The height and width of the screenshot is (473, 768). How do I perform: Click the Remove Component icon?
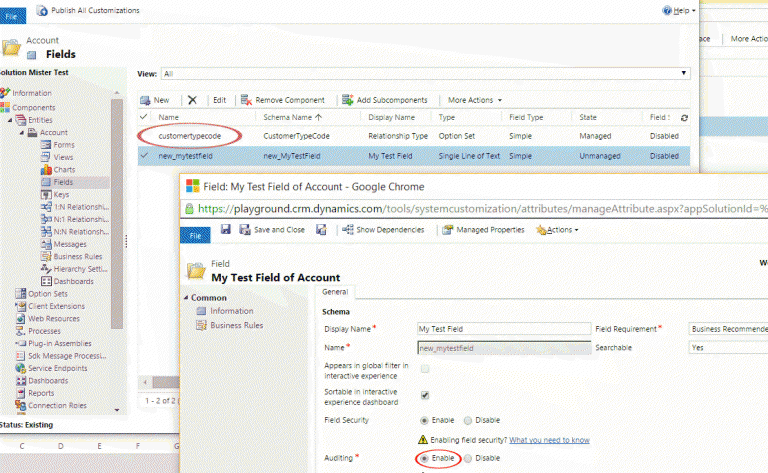[x=246, y=100]
